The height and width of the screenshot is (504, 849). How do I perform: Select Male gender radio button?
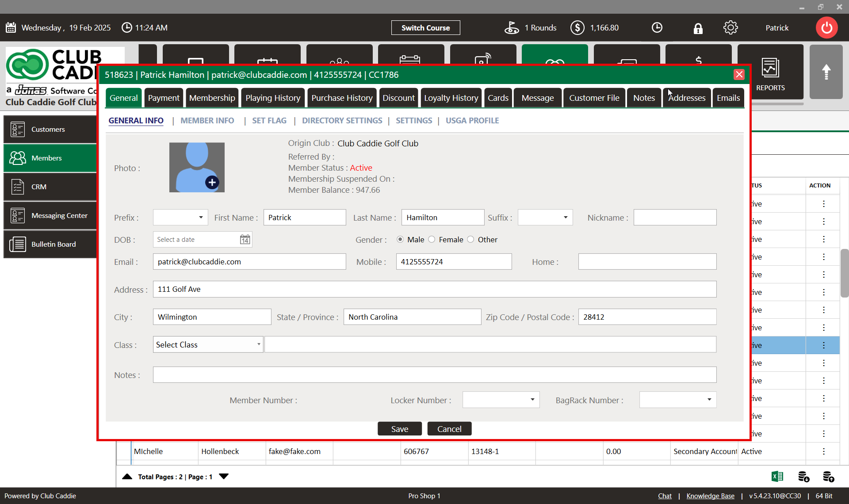[x=400, y=239]
